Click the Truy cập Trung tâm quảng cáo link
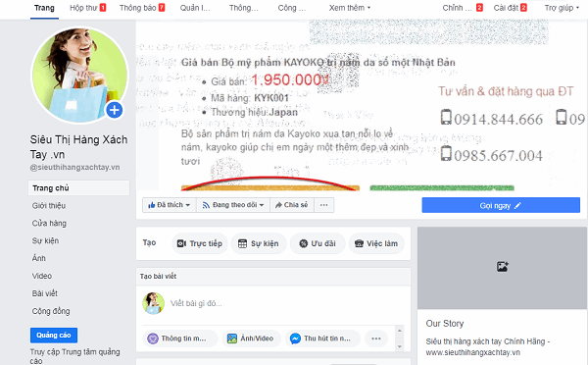588x365 pixels. [x=75, y=356]
